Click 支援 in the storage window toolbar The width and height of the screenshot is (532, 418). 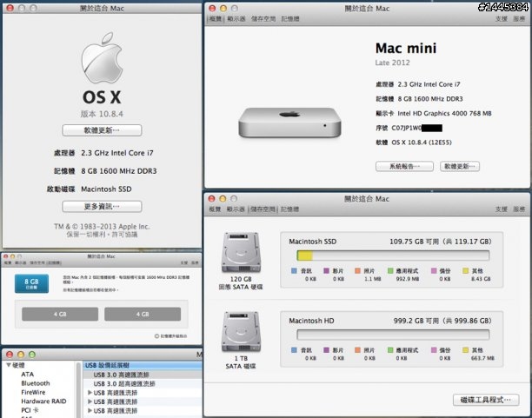[501, 209]
